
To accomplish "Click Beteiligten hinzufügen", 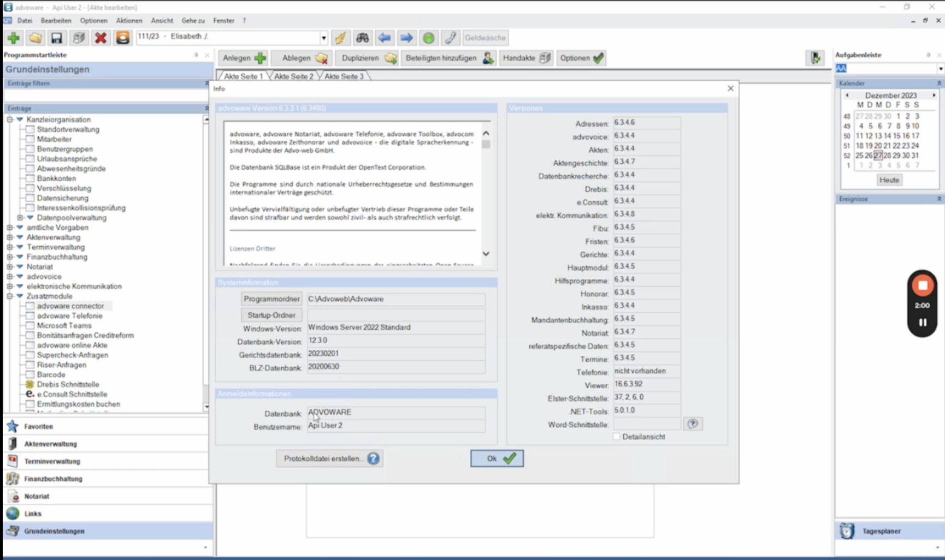I will click(449, 58).
